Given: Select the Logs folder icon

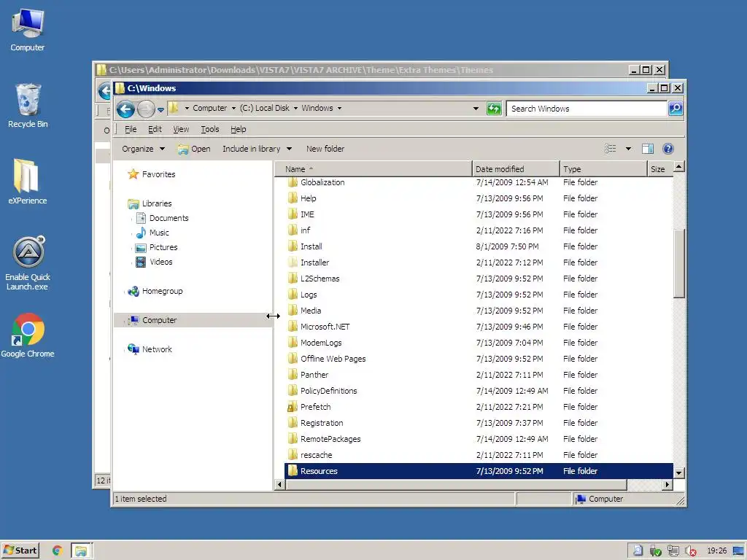Looking at the screenshot, I should click(x=293, y=295).
